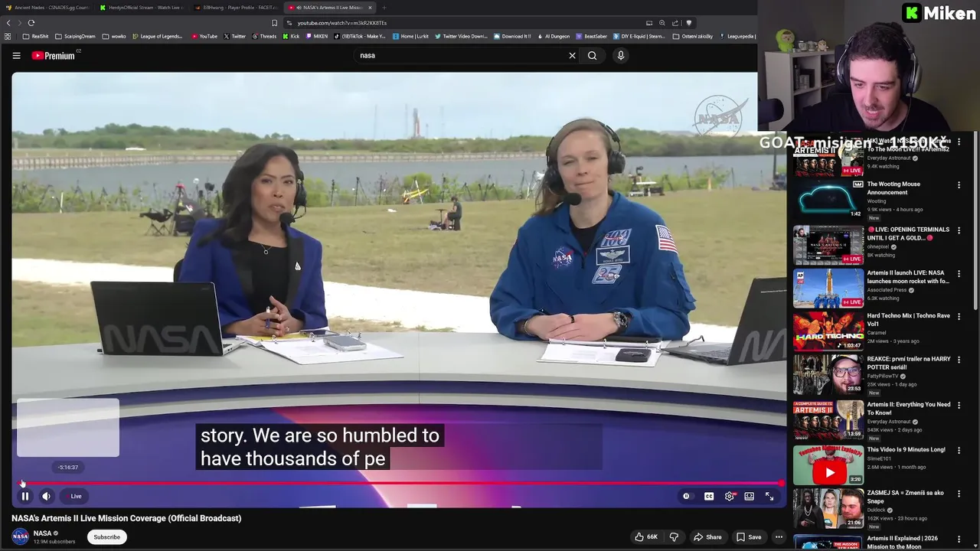Toggle closed captions CC
The width and height of the screenshot is (980, 551).
pyautogui.click(x=709, y=497)
